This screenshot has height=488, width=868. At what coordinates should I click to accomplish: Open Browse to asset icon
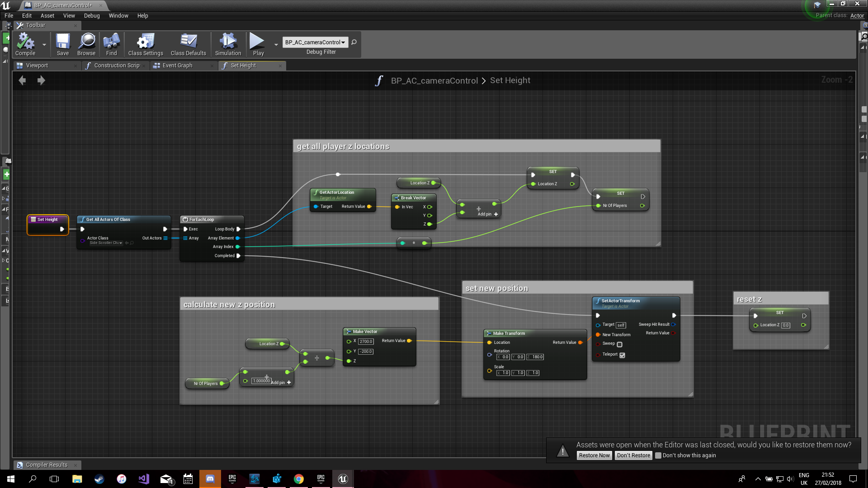click(86, 44)
